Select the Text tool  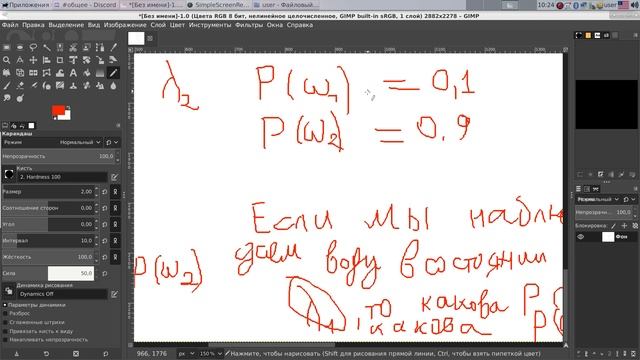click(x=73, y=73)
